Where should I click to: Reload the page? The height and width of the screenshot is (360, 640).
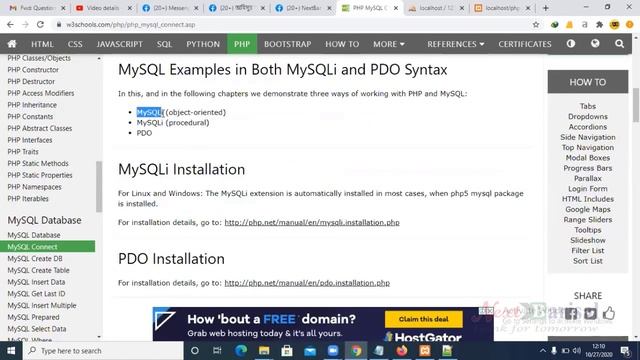[x=40, y=24]
